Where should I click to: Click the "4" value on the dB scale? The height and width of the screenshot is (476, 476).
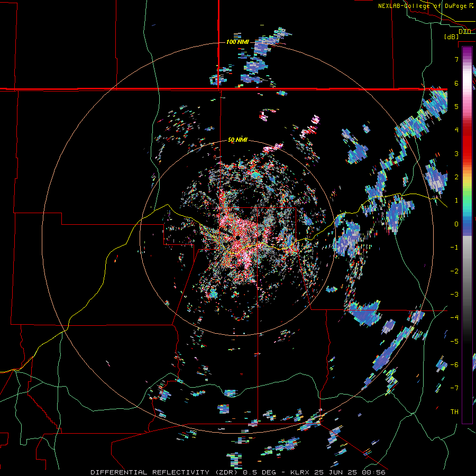click(456, 130)
